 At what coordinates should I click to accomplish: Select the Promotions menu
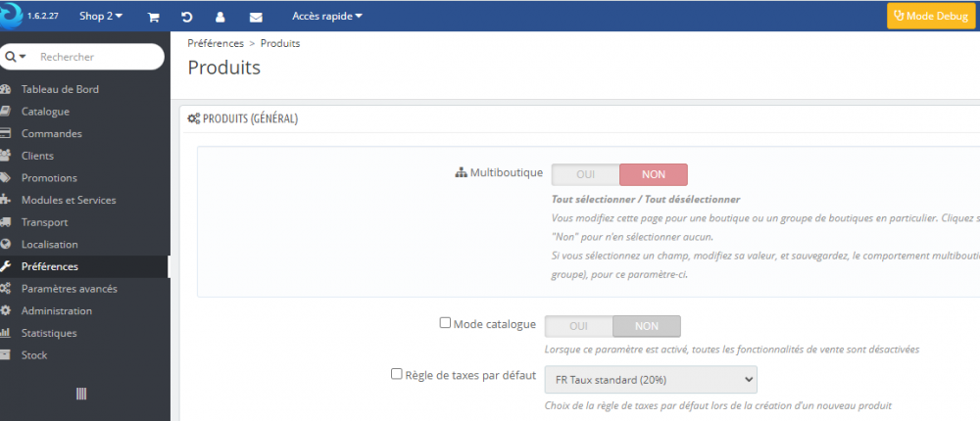tap(49, 178)
